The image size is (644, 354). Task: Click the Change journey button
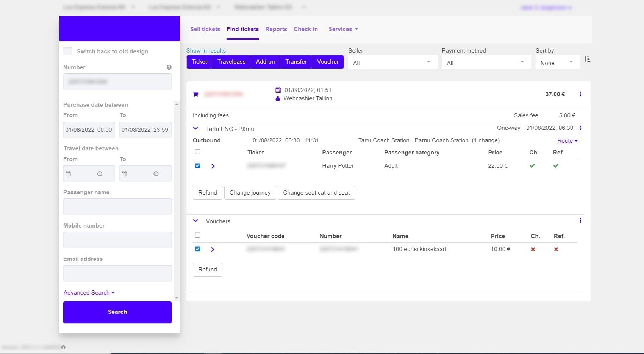click(x=250, y=193)
